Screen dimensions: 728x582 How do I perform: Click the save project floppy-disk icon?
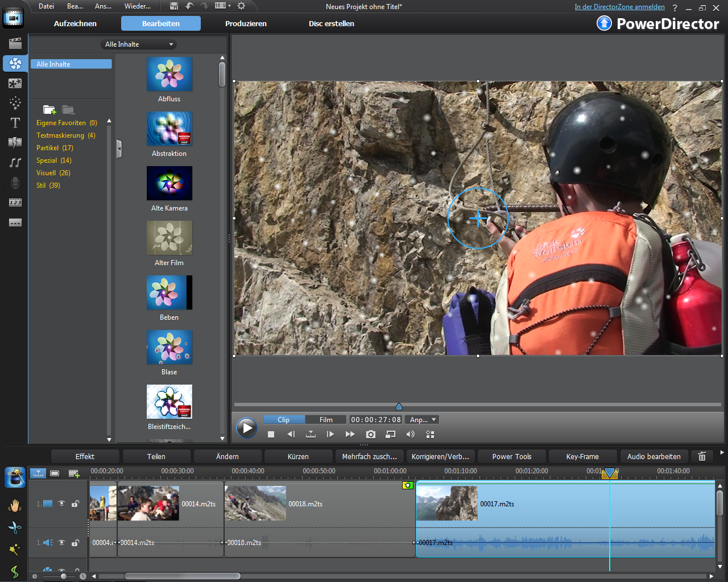[x=175, y=6]
